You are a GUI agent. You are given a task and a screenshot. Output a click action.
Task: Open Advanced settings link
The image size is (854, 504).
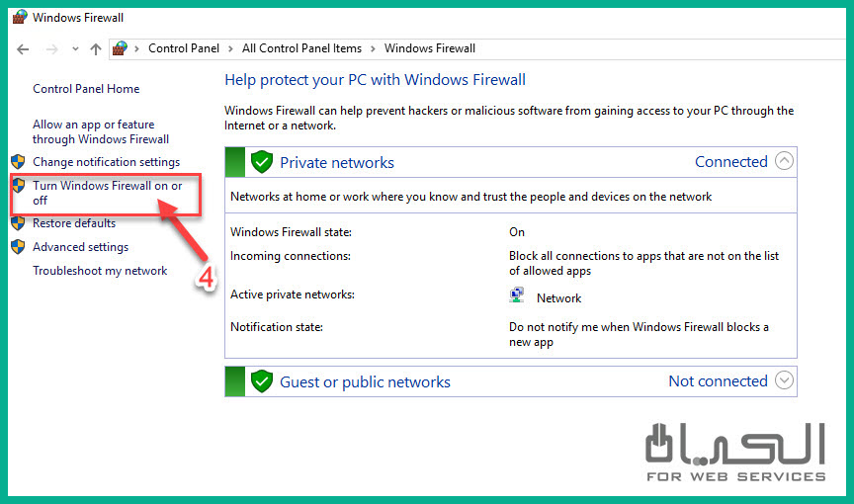(x=80, y=247)
